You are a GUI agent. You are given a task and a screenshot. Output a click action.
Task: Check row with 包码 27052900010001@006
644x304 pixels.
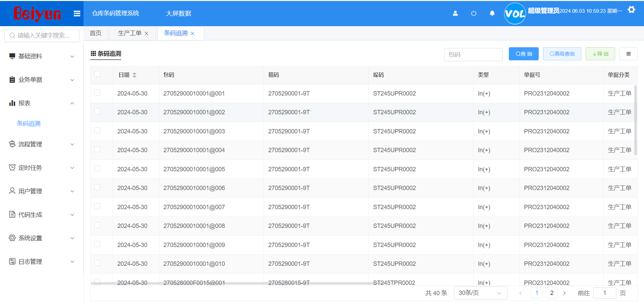pos(97,187)
